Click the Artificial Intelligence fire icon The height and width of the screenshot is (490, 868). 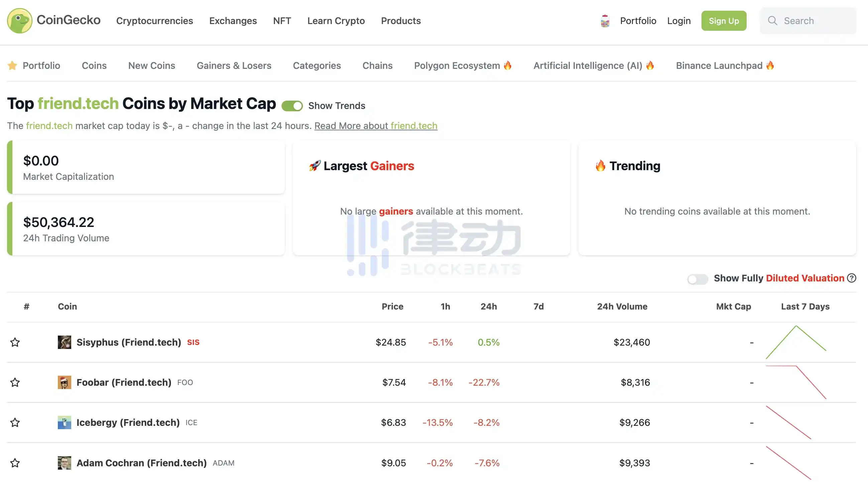[x=650, y=65]
